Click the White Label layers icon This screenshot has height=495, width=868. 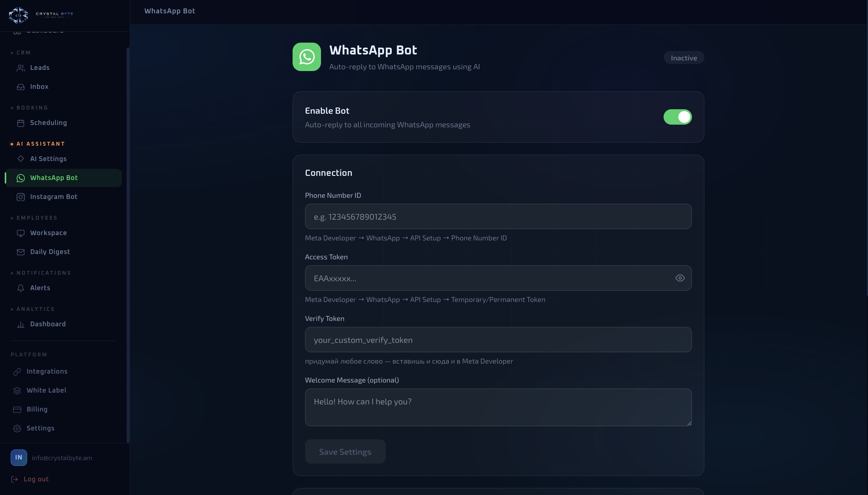pyautogui.click(x=17, y=390)
